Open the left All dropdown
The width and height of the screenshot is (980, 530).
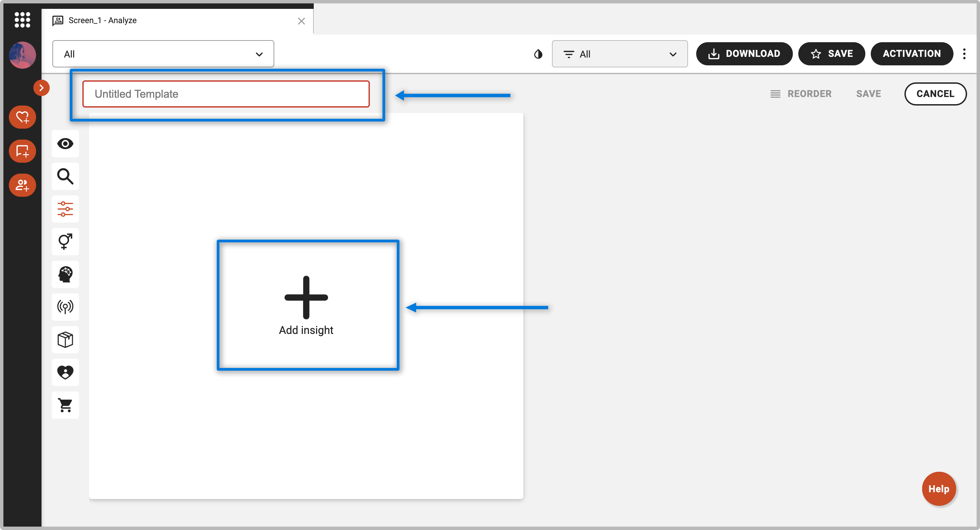(x=163, y=54)
